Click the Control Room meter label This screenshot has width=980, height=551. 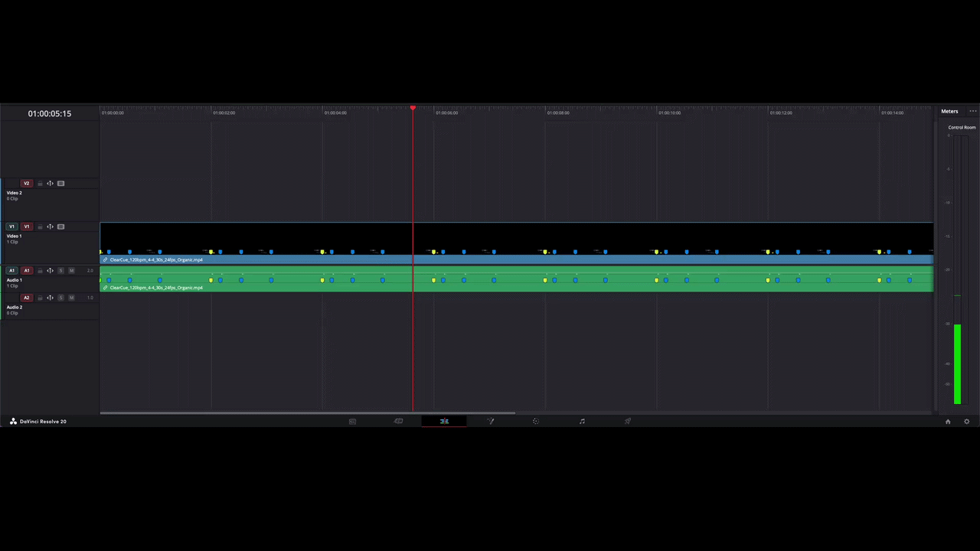pyautogui.click(x=962, y=127)
